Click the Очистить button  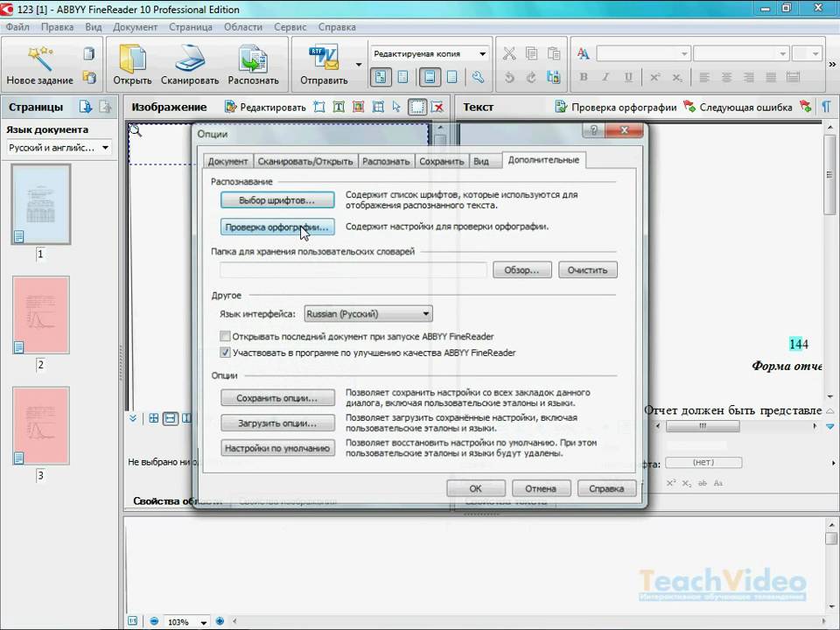(x=588, y=270)
